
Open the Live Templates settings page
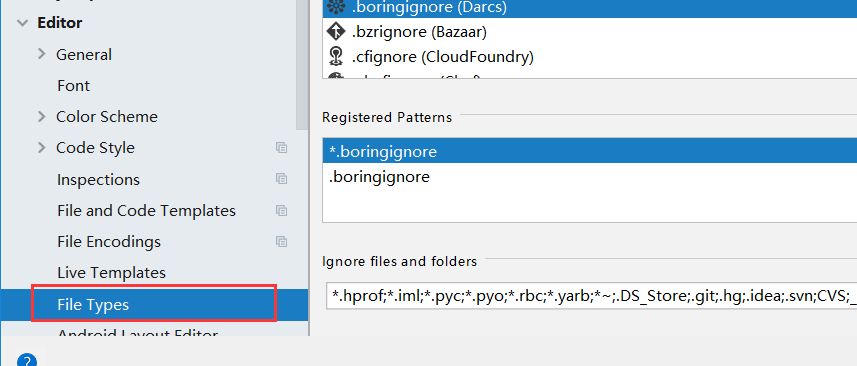pyautogui.click(x=111, y=273)
